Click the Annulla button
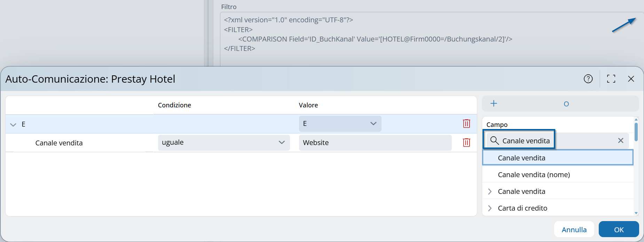 574,229
